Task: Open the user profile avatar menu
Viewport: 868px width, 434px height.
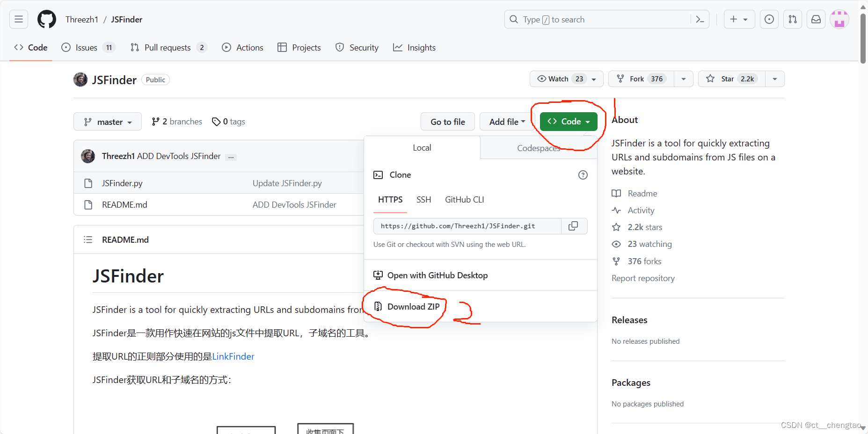Action: tap(839, 19)
